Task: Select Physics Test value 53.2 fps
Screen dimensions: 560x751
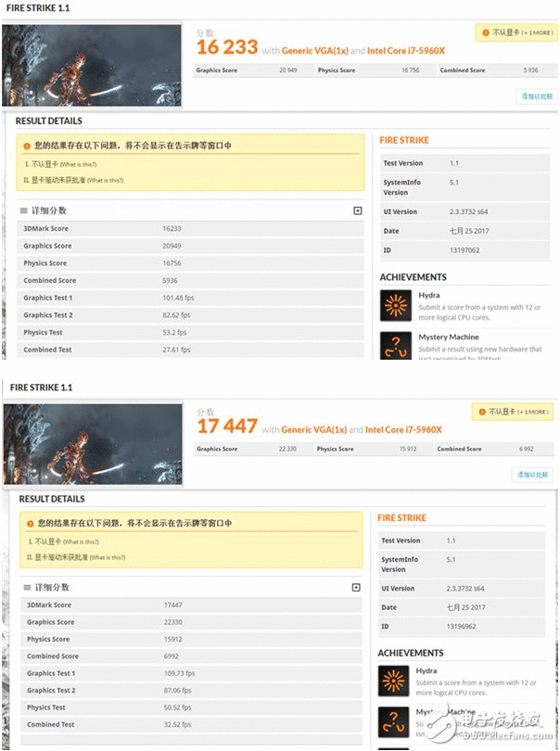Action: pyautogui.click(x=174, y=333)
